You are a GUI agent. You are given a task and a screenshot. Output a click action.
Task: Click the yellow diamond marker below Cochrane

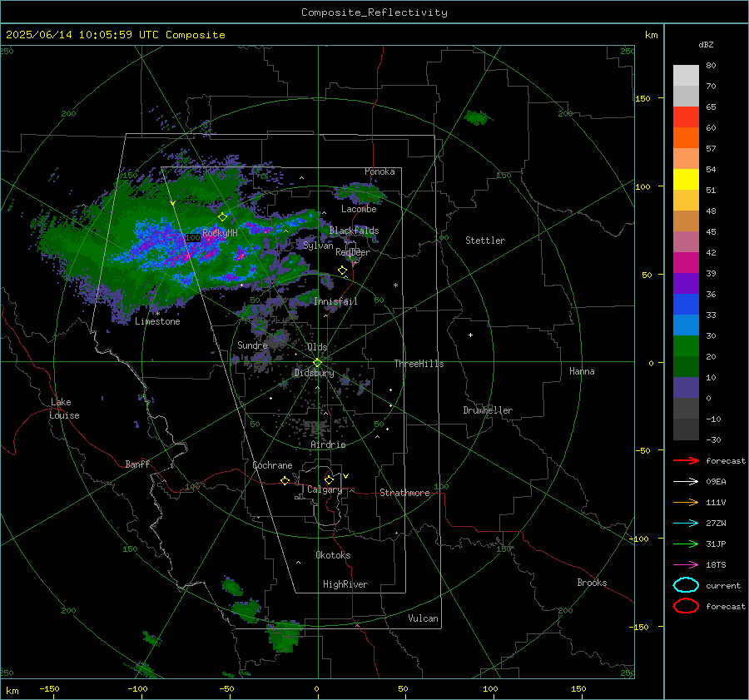(285, 481)
